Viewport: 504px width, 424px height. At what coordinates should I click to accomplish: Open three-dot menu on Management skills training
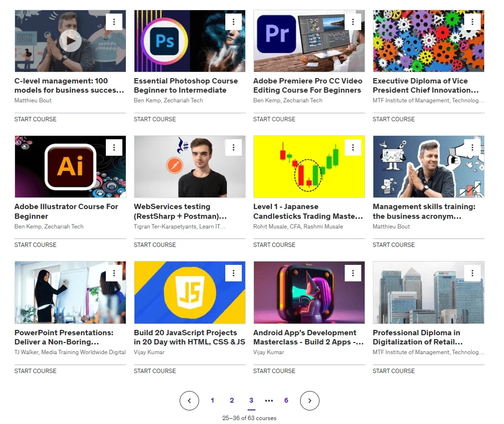coord(472,147)
